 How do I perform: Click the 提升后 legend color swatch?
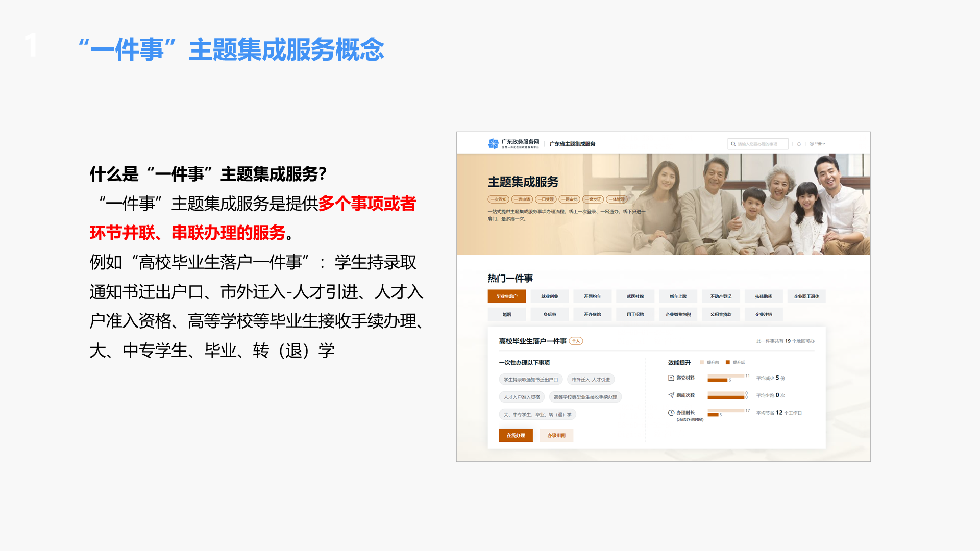pyautogui.click(x=728, y=362)
